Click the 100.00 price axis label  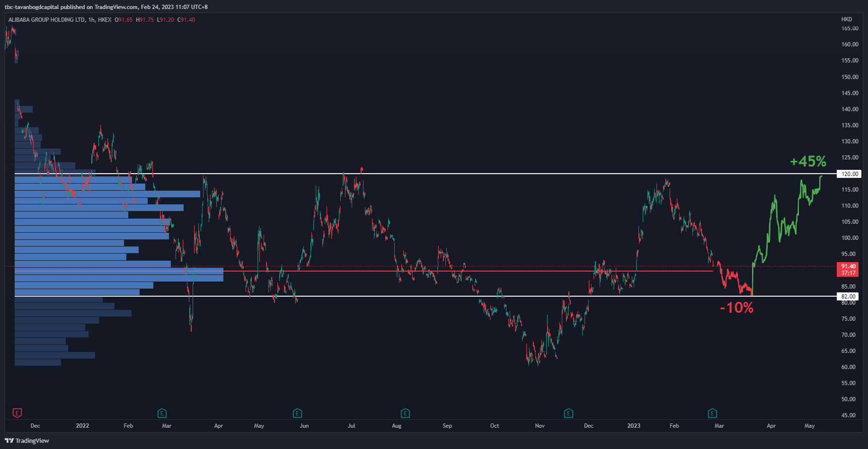(850, 238)
